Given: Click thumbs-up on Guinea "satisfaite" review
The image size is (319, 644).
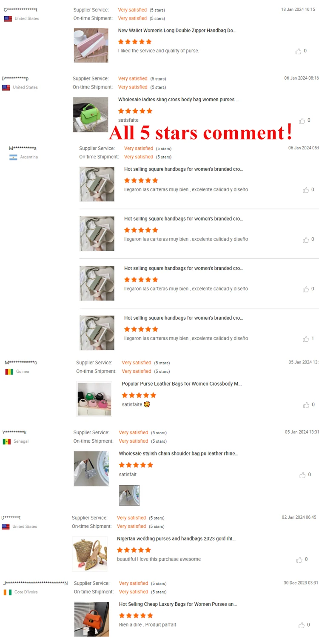Looking at the screenshot, I should [306, 405].
